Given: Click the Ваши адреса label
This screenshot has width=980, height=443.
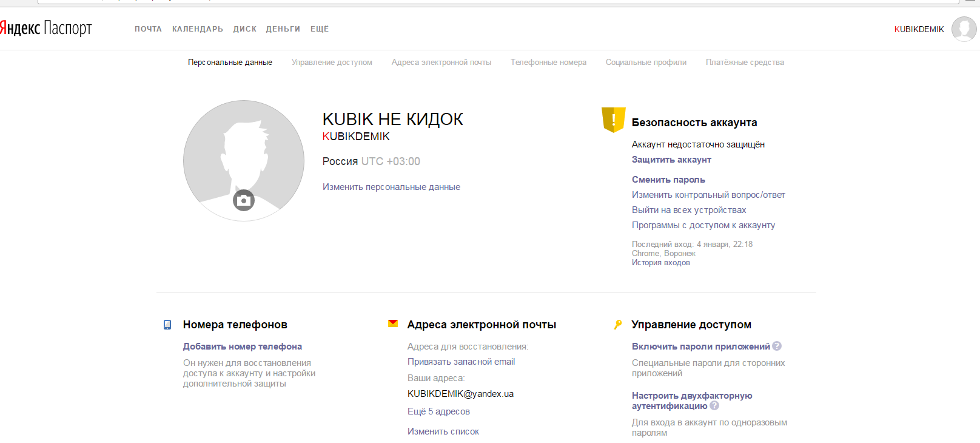Looking at the screenshot, I should coord(436,378).
